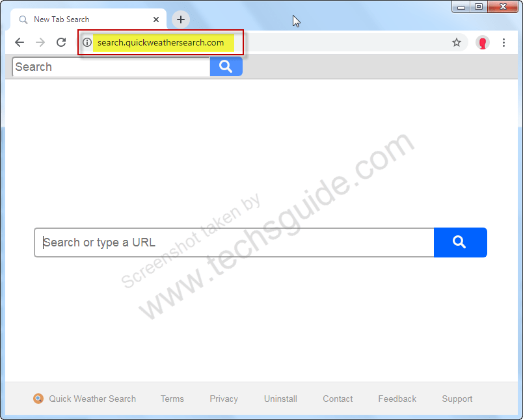The image size is (523, 420).
Task: Click the large blue search button
Action: point(461,243)
